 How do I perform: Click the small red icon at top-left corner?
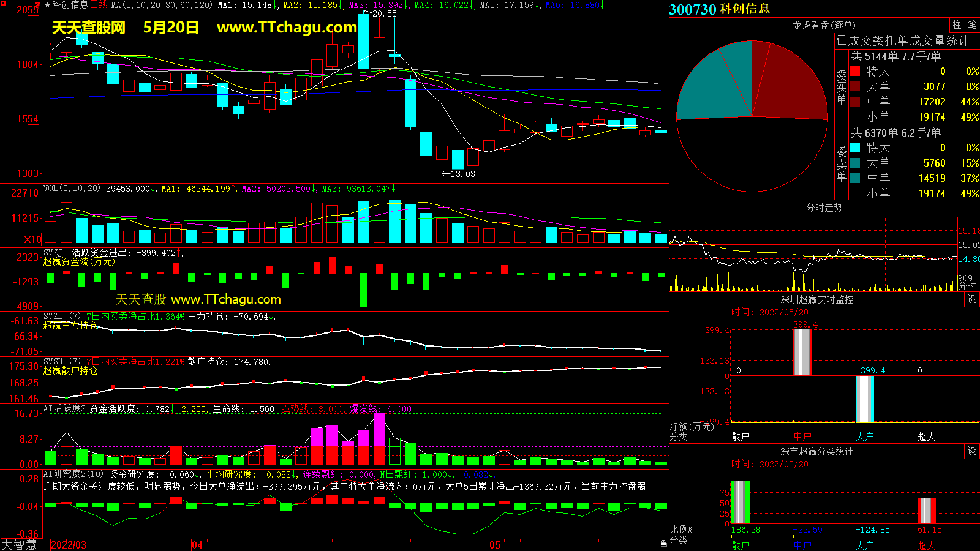pyautogui.click(x=2, y=2)
